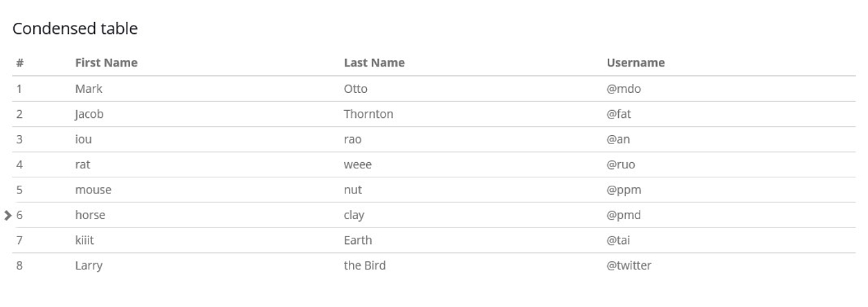Click the # column header

pos(20,63)
